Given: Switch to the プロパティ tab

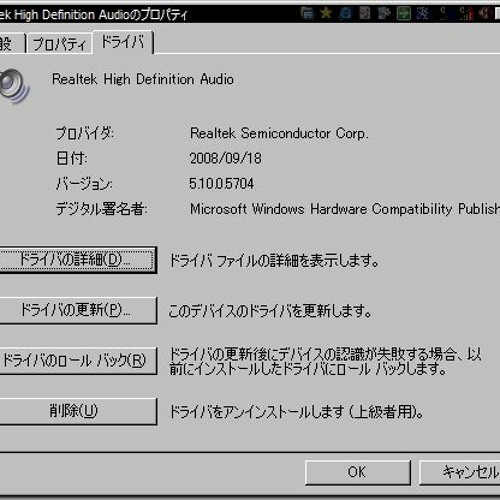Looking at the screenshot, I should pos(59,43).
